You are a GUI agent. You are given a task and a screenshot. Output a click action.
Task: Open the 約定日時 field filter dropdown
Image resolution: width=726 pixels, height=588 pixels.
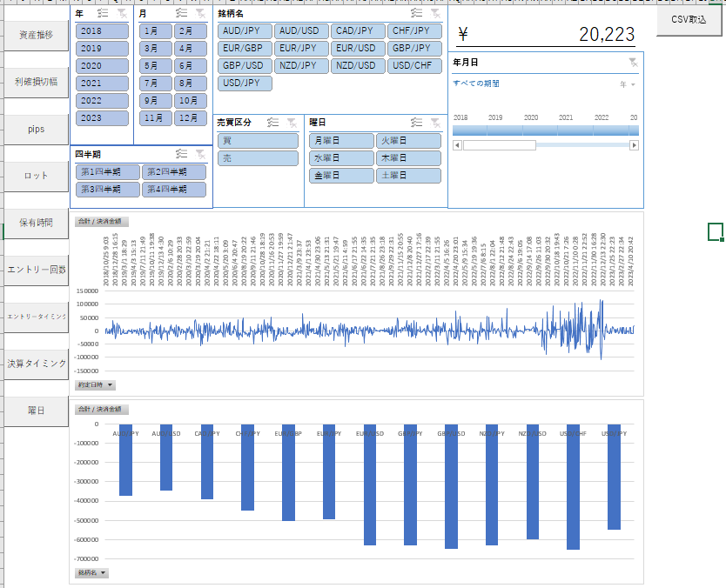(x=96, y=385)
